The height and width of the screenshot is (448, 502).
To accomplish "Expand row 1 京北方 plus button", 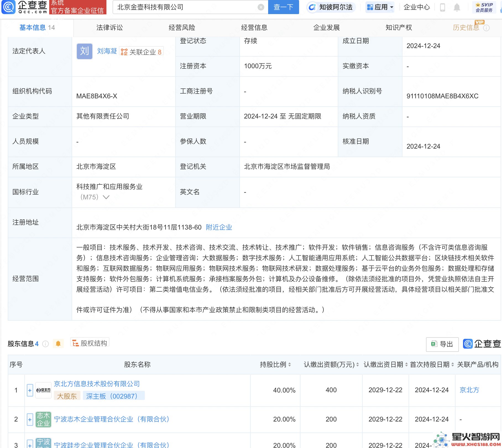I will [30, 390].
